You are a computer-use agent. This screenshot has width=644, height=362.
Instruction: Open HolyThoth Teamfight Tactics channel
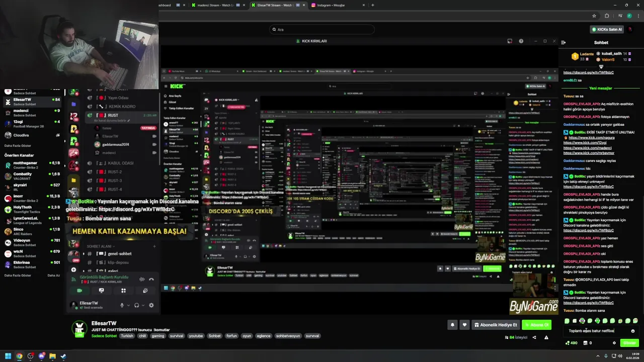pos(32,209)
